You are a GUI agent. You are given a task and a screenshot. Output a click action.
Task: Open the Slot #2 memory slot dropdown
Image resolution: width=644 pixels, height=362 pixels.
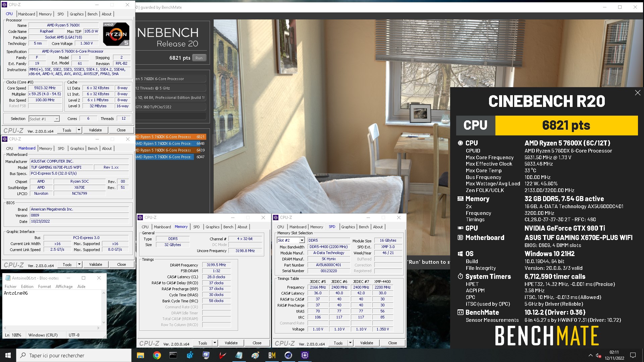pyautogui.click(x=302, y=240)
